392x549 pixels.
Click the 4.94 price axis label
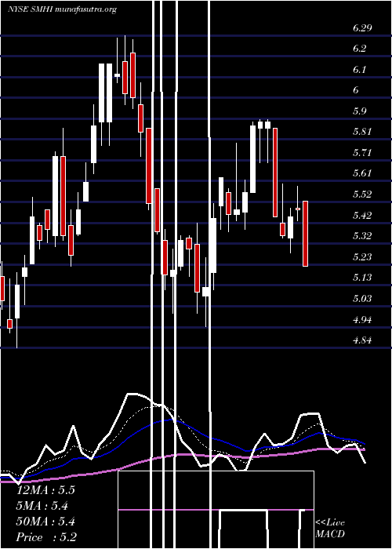362,319
